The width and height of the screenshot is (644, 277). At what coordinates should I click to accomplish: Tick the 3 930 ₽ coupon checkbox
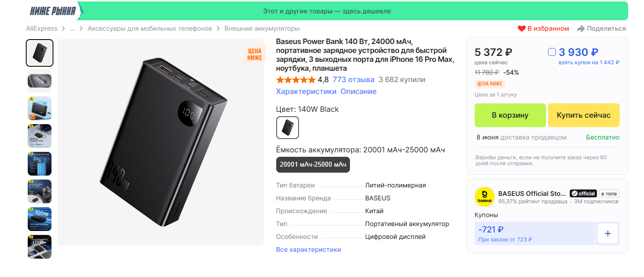[x=552, y=52]
